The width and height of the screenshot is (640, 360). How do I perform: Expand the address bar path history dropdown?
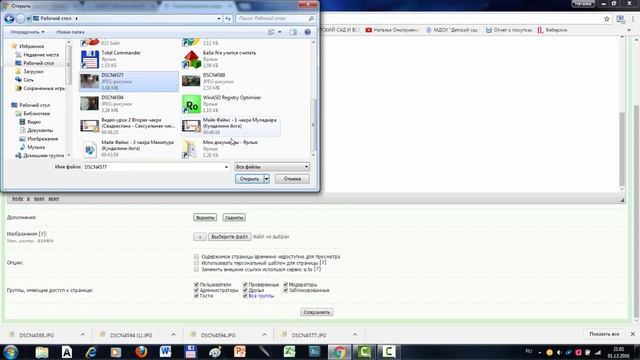coord(219,18)
